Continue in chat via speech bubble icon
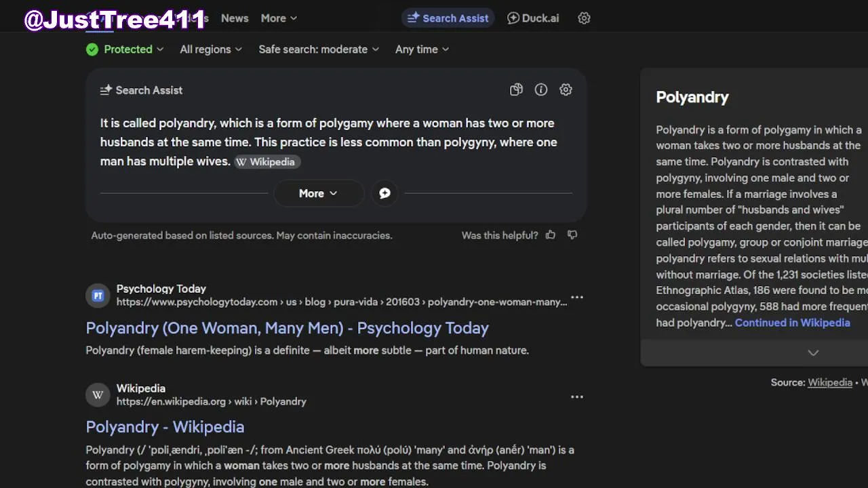 (384, 193)
